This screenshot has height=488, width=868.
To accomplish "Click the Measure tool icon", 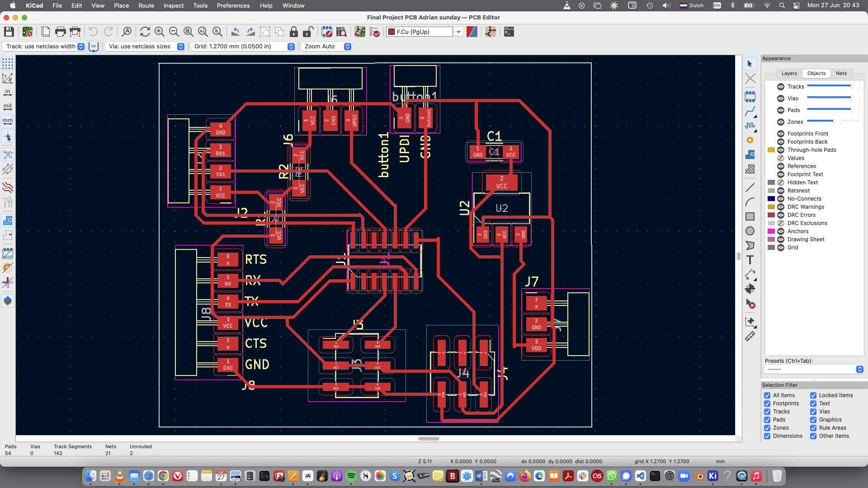I will [750, 337].
